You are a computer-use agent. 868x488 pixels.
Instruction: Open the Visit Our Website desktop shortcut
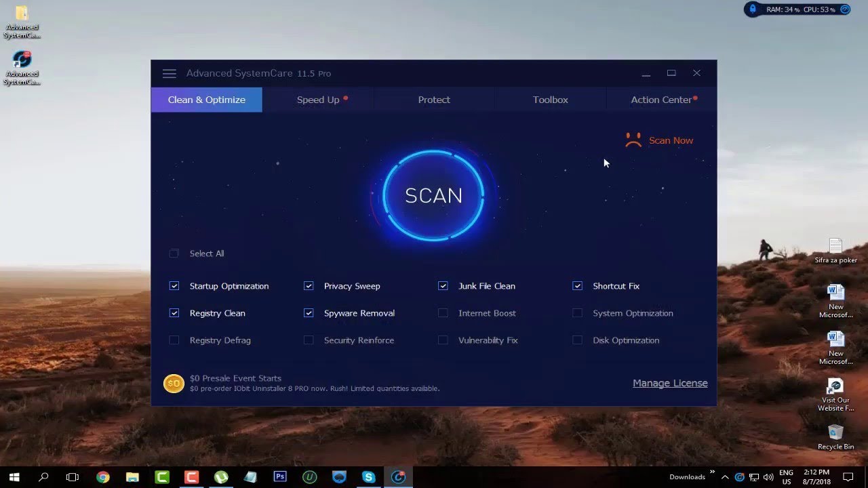pyautogui.click(x=835, y=395)
